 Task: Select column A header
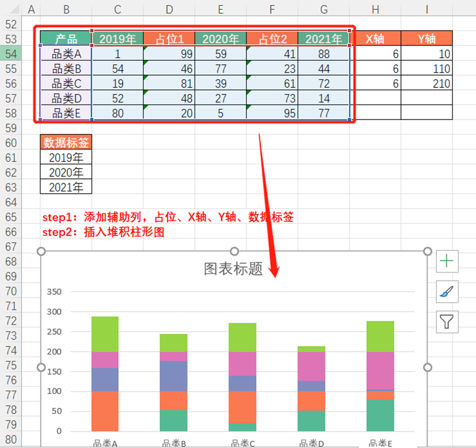point(31,9)
